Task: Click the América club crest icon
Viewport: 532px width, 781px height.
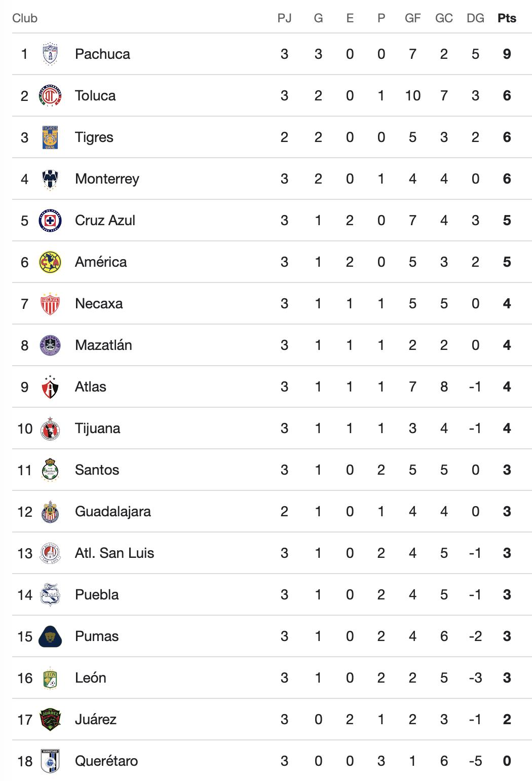Action: (x=50, y=262)
